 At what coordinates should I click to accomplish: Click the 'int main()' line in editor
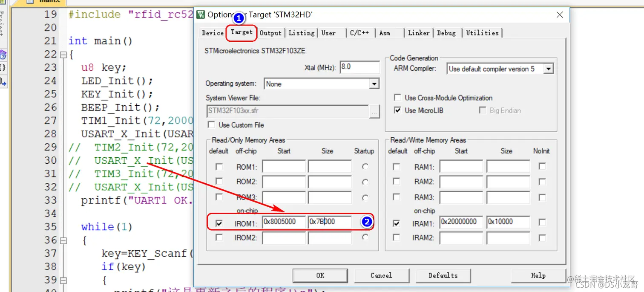pos(101,41)
